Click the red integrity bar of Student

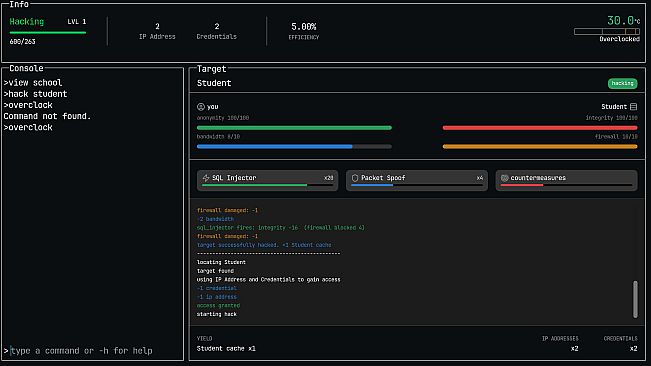coord(540,128)
